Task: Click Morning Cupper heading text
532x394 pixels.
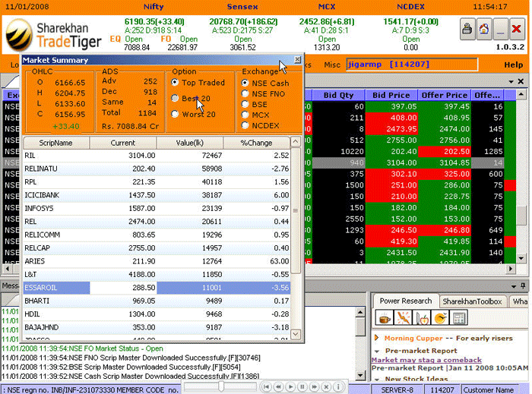Action: click(x=413, y=338)
